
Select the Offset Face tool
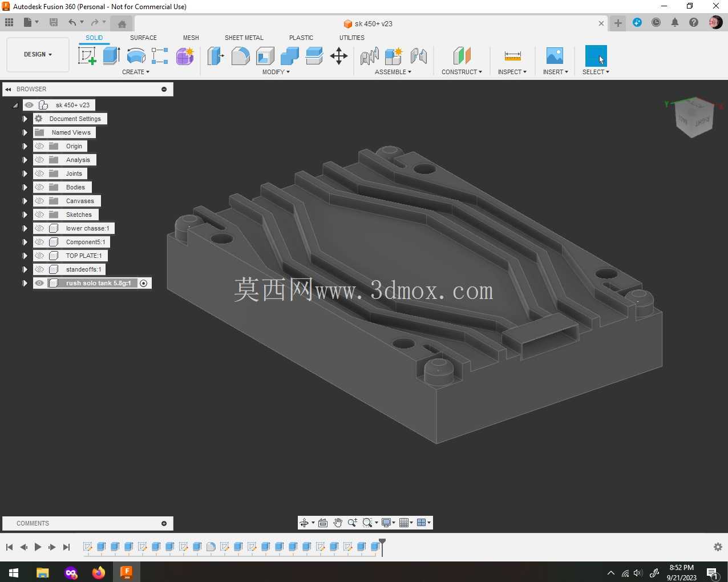coord(314,56)
